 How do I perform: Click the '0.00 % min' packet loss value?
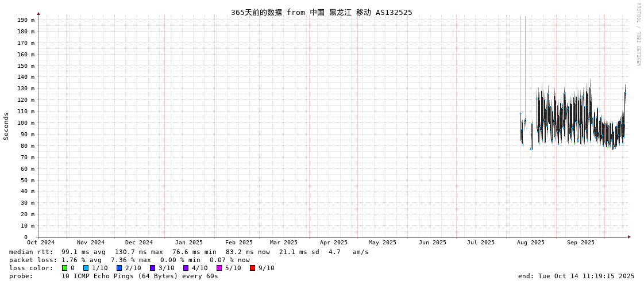coord(180,260)
